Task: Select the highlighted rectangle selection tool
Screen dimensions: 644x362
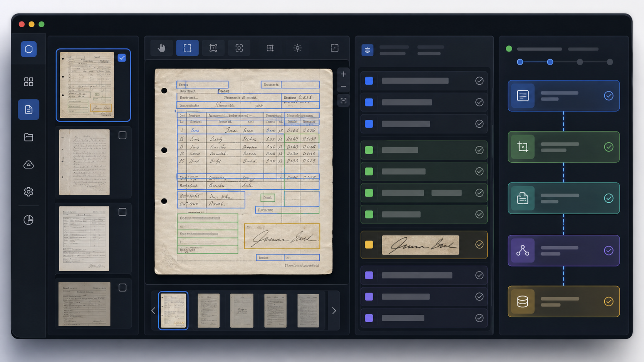Action: pos(188,48)
